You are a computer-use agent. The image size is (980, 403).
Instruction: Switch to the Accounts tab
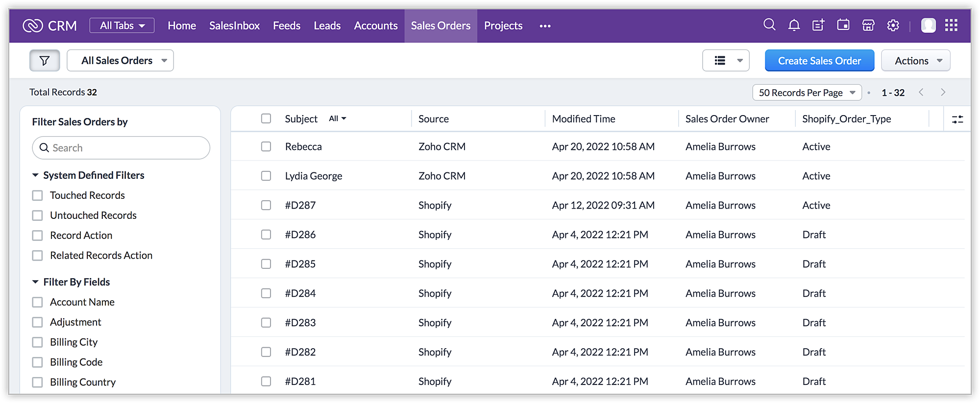pos(376,25)
